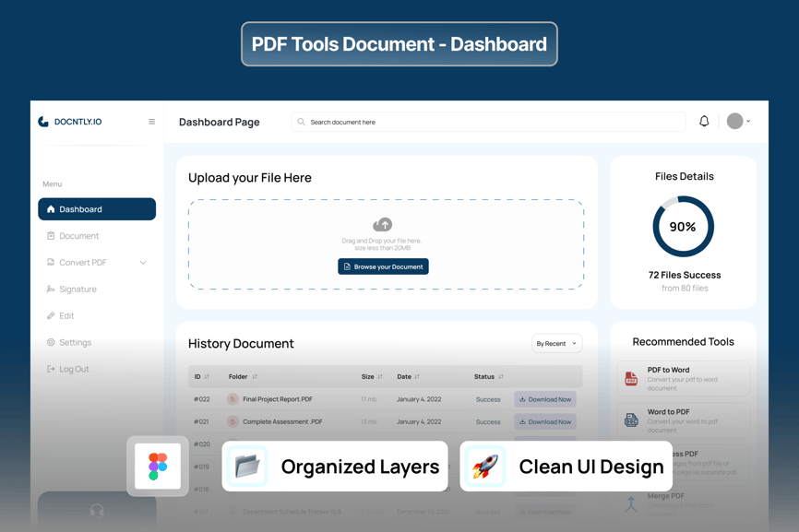Sort the table by ID column
Image resolution: width=799 pixels, height=532 pixels.
coord(207,377)
